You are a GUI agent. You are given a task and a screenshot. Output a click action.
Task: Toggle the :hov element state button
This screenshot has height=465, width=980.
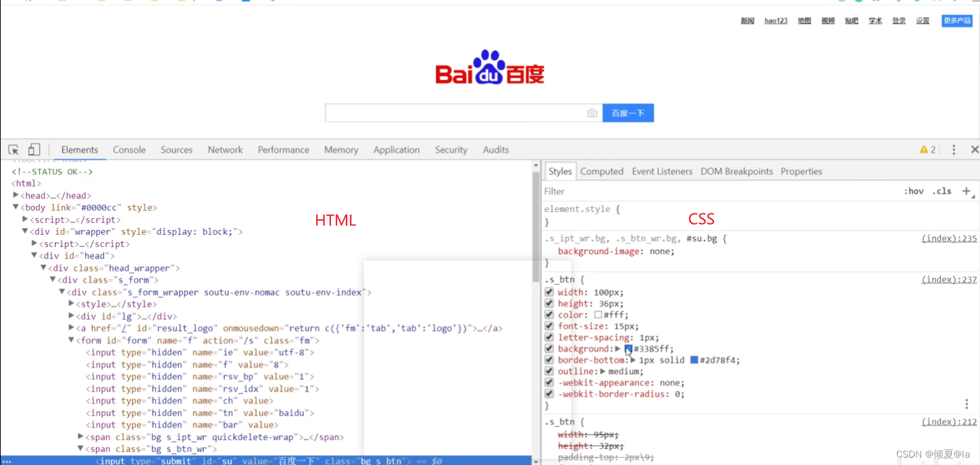914,191
